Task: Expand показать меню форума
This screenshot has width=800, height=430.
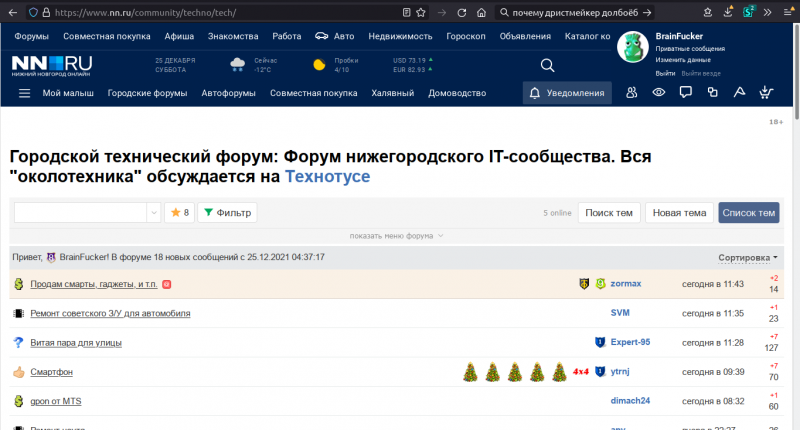Action: (396, 236)
